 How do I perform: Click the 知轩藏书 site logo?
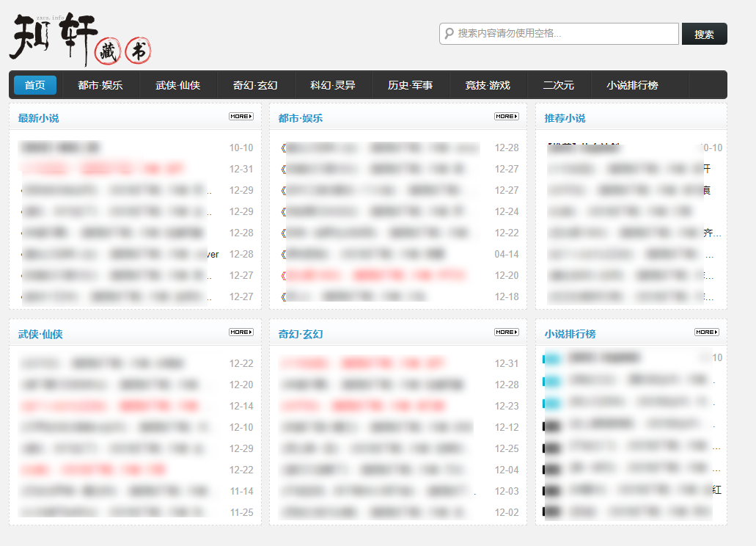81,38
